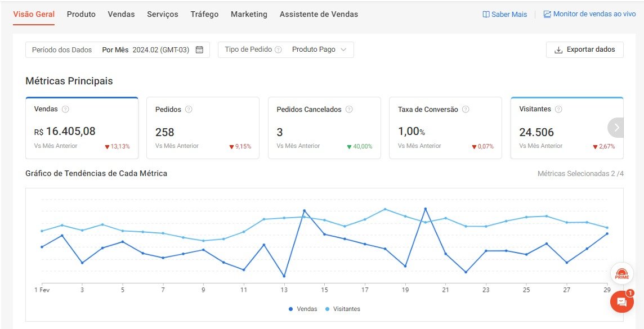The width and height of the screenshot is (644, 329).
Task: Click the red down arrow by 2,67%
Action: pos(595,147)
